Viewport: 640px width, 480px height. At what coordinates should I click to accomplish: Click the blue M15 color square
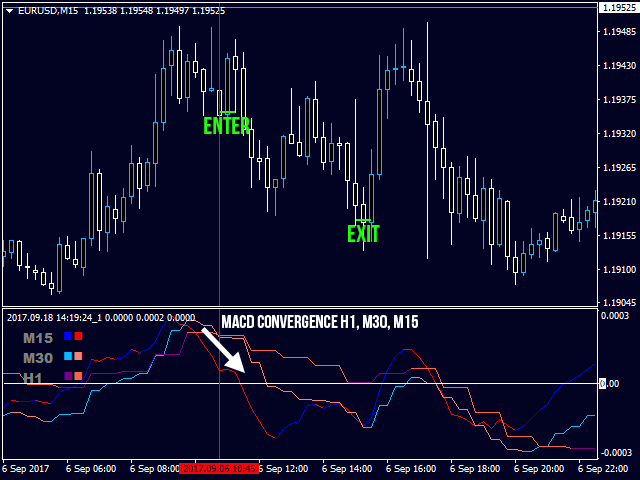click(x=67, y=337)
